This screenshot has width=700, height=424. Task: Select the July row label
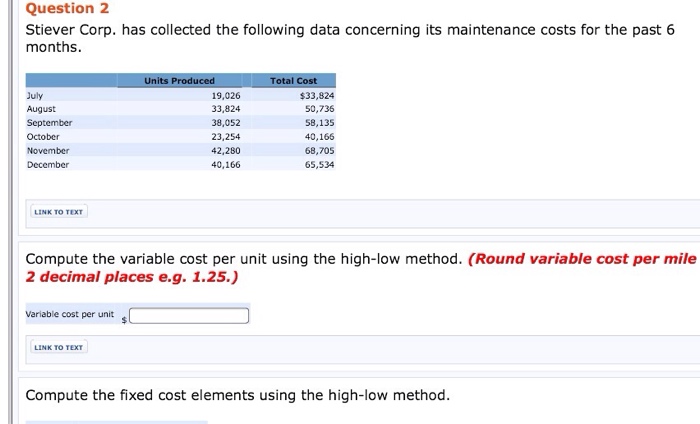pos(35,96)
